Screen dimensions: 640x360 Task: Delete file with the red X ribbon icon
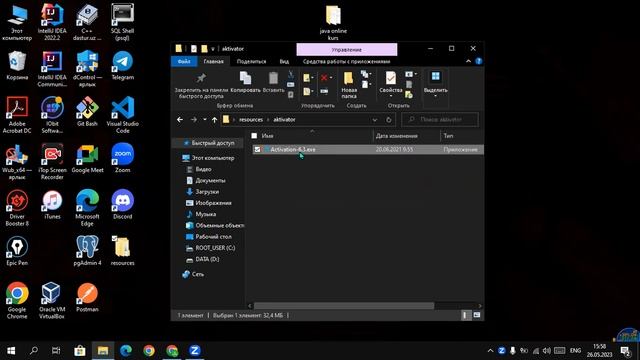[324, 78]
